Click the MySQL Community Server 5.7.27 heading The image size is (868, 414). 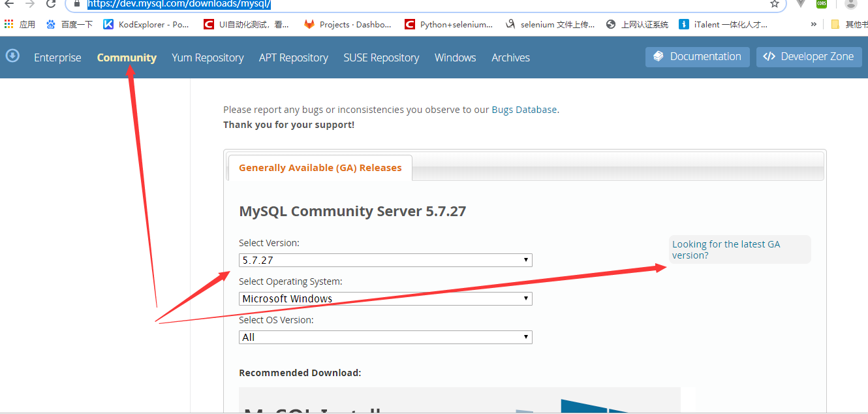[352, 211]
